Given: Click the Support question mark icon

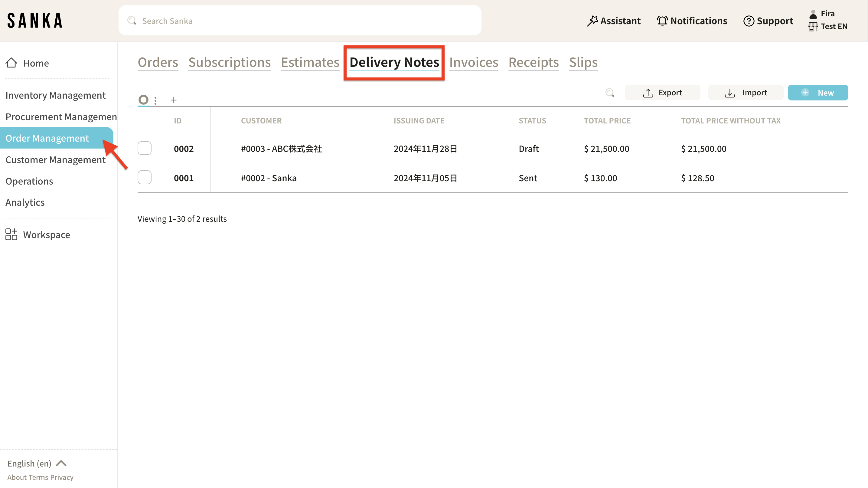Looking at the screenshot, I should 748,21.
